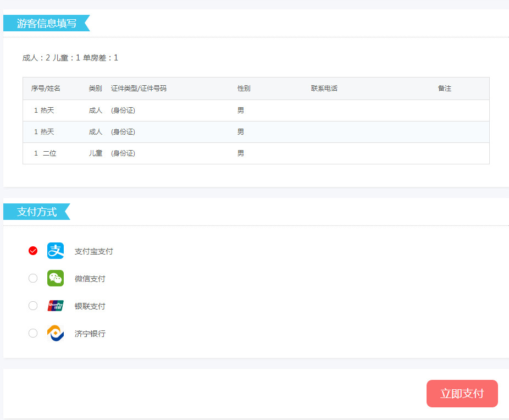The height and width of the screenshot is (420, 509).
Task: Select the 儿童 passenger row 二位
Action: (x=49, y=153)
